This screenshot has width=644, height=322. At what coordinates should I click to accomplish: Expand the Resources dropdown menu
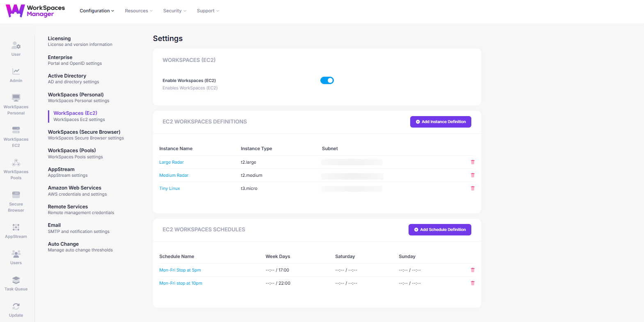[139, 11]
